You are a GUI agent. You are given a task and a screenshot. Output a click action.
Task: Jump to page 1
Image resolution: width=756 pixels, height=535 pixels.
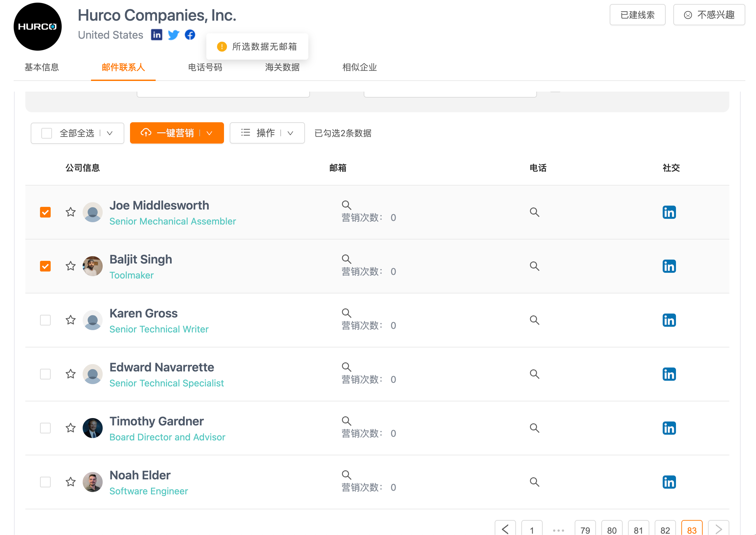click(x=532, y=528)
